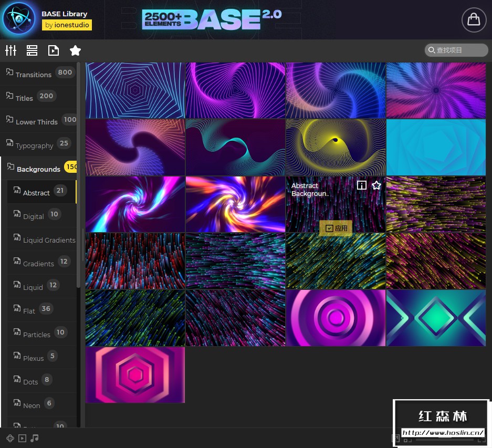Switch to list view icon

32,50
